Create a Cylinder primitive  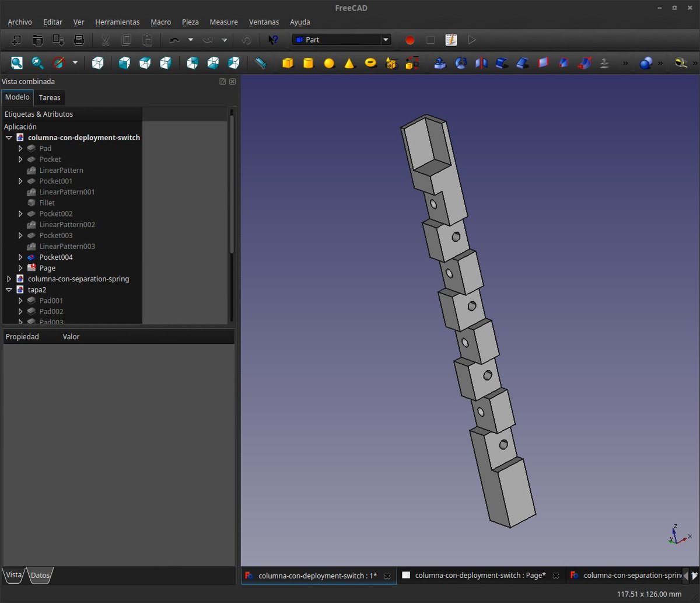(x=308, y=62)
